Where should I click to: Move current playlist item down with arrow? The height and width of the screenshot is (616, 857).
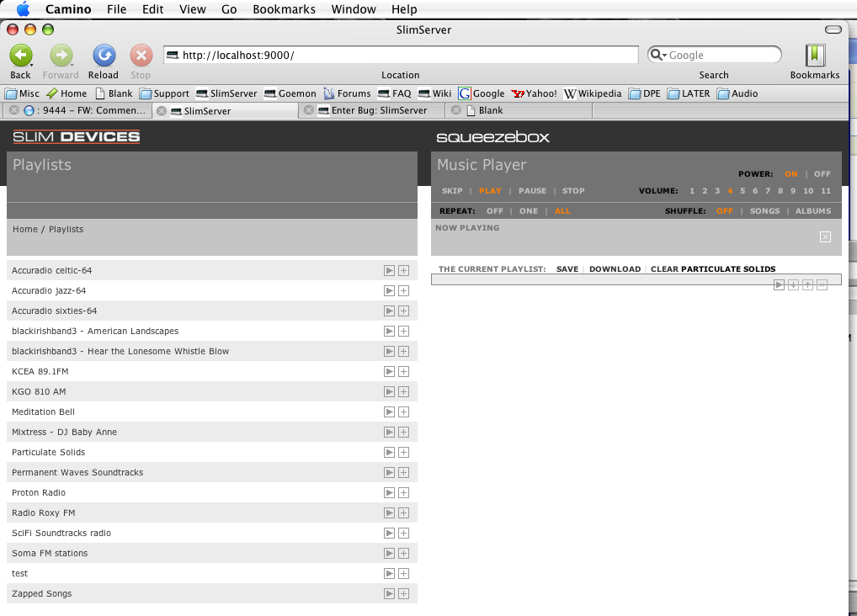tap(793, 285)
